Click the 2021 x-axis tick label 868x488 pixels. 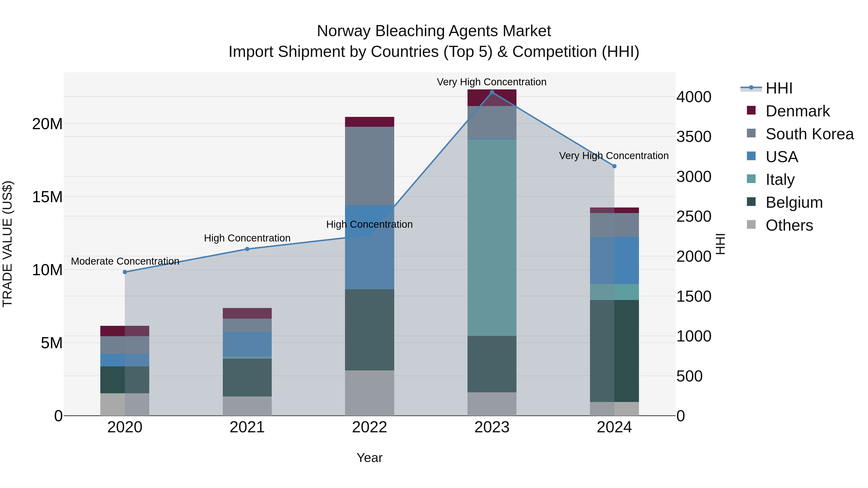click(x=247, y=428)
